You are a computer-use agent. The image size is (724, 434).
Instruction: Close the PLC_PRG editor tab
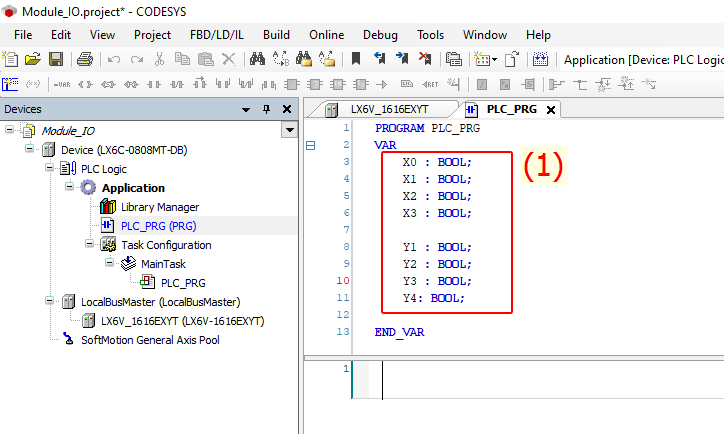coord(550,109)
